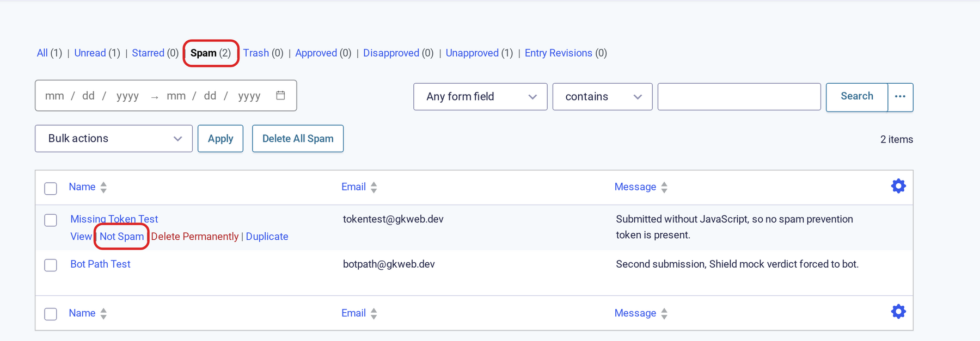Sort by Message using footer sort arrows
980x341 pixels.
[x=664, y=313]
